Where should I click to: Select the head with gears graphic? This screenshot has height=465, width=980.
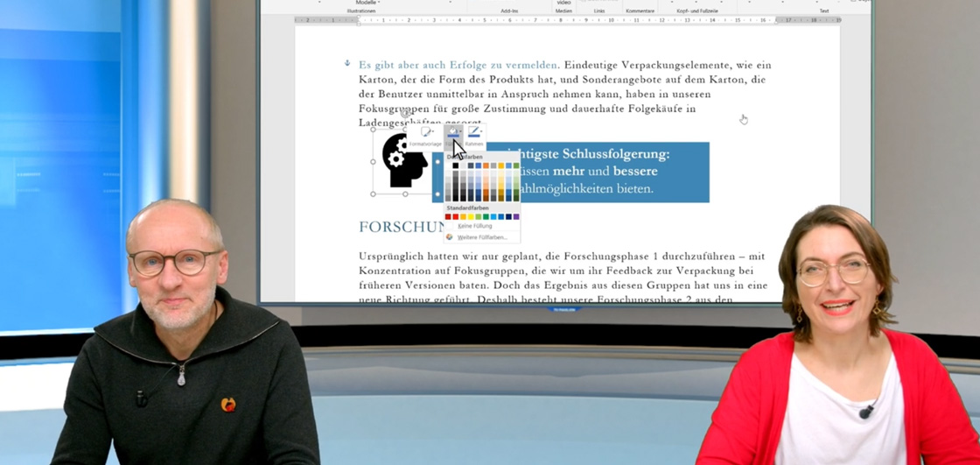(404, 161)
